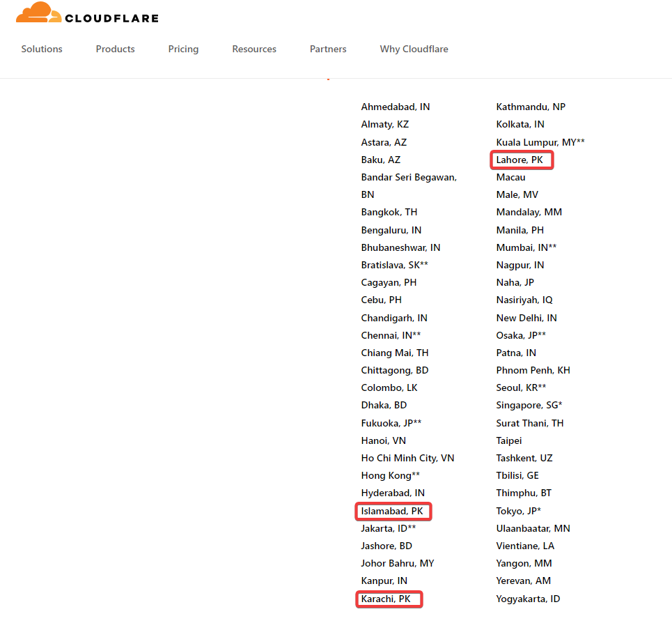Click Nasiriyah, IQ location
The height and width of the screenshot is (630, 672).
524,300
